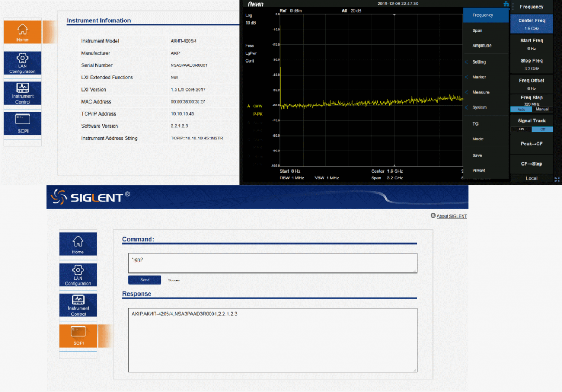562x392 pixels.
Task: Click the Response text area
Action: [x=273, y=340]
